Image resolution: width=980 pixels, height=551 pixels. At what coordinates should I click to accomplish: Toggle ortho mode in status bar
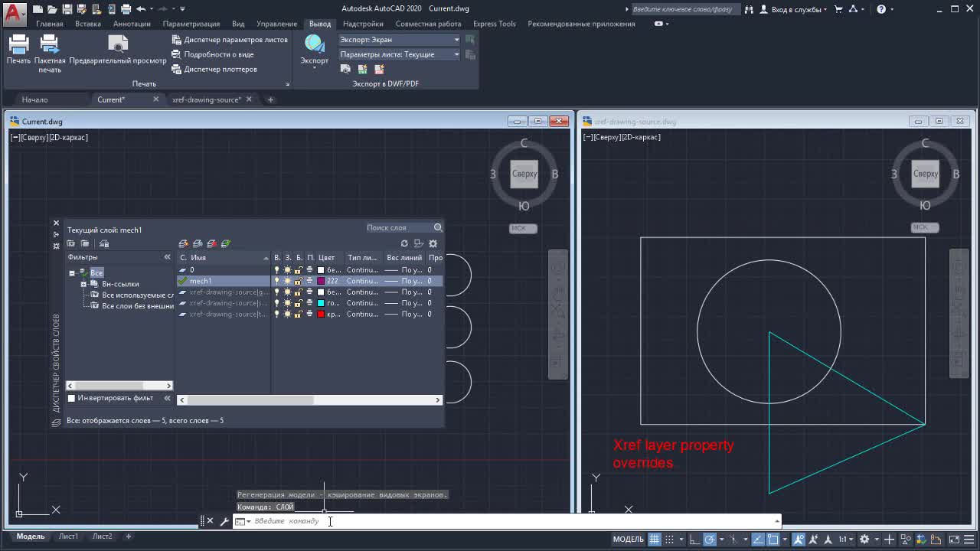(694, 540)
